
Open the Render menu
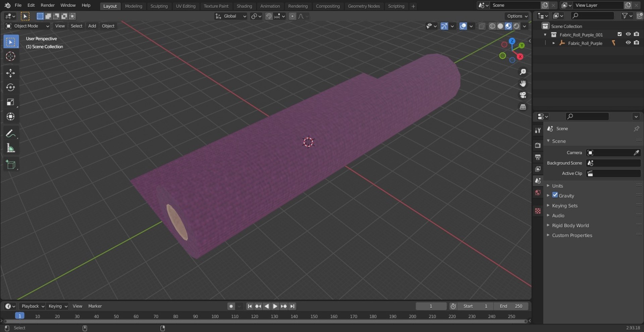coord(48,5)
